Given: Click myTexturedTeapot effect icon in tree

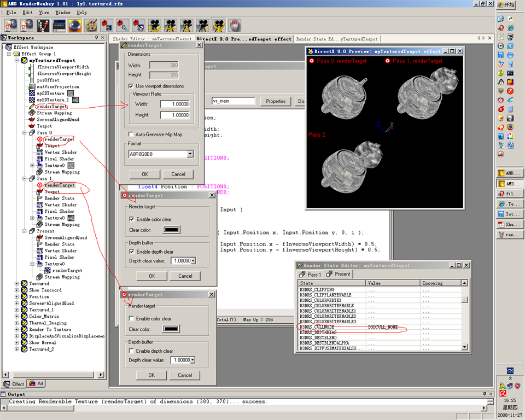Looking at the screenshot, I should click(24, 60).
